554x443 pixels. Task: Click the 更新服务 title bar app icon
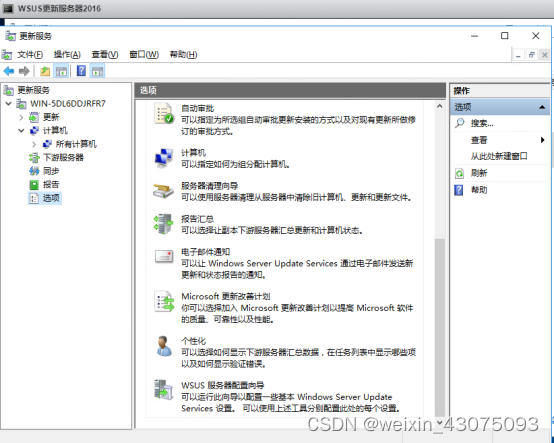pos(10,36)
